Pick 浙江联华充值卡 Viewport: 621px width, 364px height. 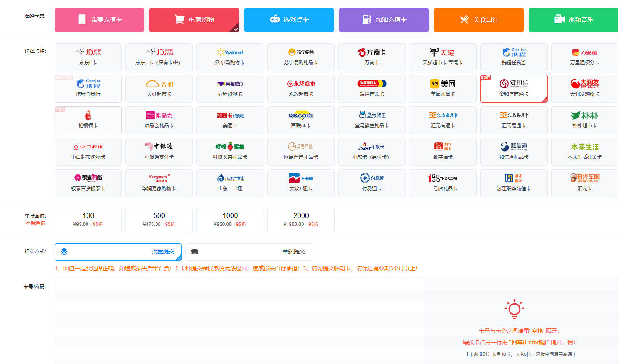pos(514,183)
